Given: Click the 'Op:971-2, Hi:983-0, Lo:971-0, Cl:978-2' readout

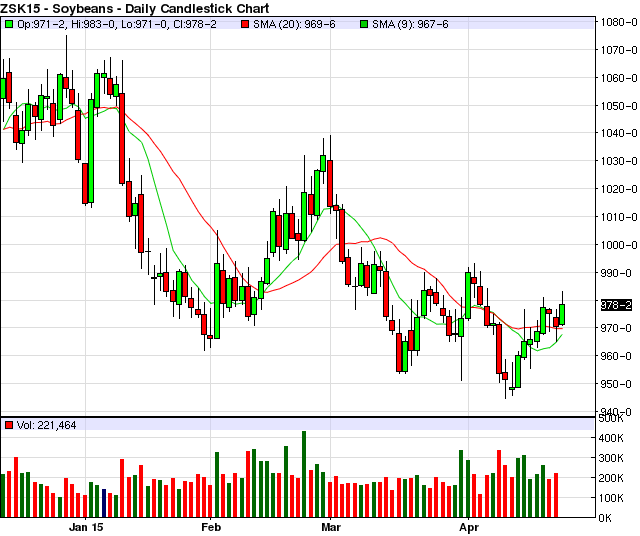Looking at the screenshot, I should point(117,24).
